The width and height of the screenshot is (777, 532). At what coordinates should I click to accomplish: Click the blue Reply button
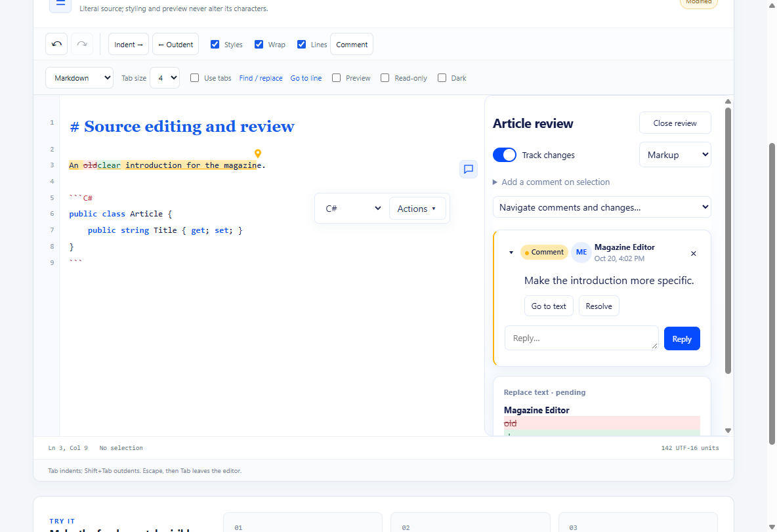tap(682, 339)
